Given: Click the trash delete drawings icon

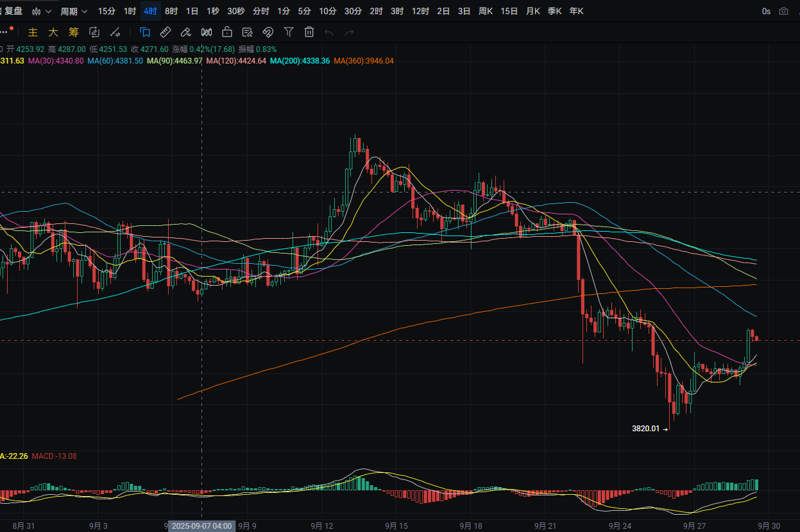Looking at the screenshot, I should (x=309, y=32).
